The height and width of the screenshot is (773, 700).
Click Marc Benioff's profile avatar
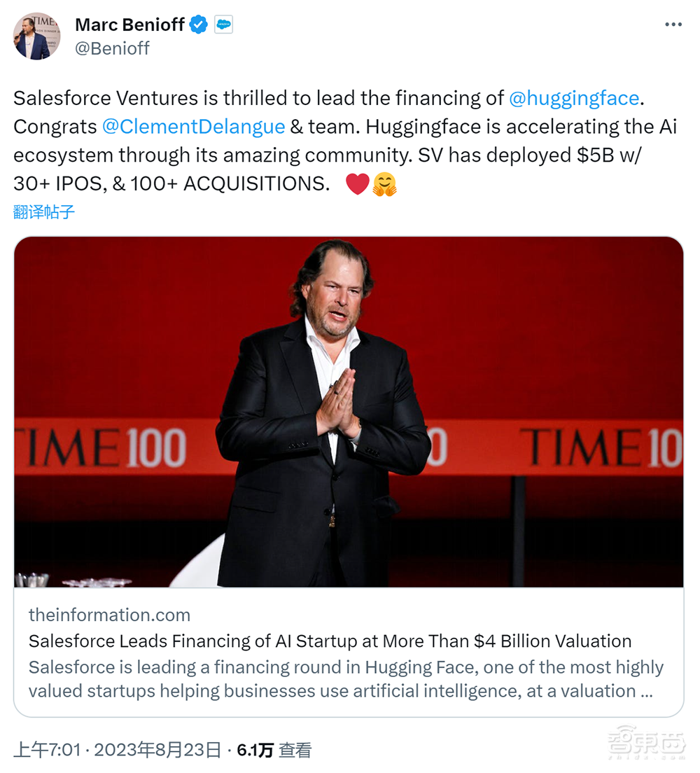[36, 36]
